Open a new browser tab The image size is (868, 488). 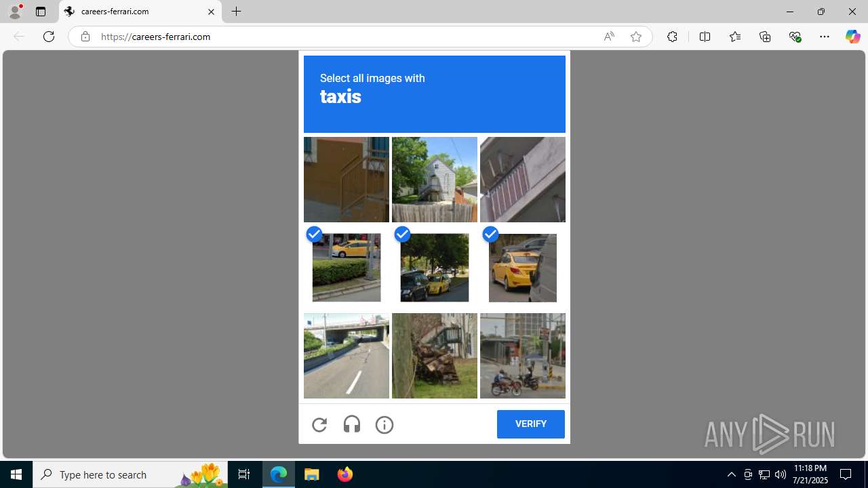tap(236, 12)
